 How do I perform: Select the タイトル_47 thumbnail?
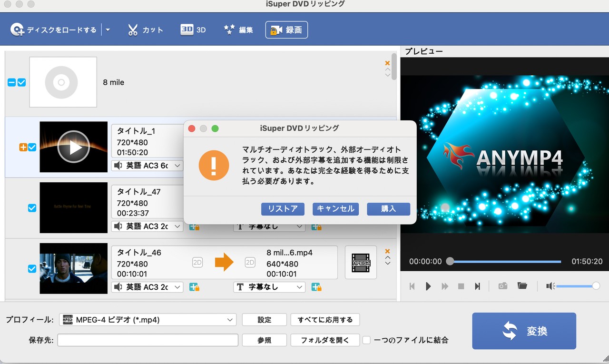pos(73,207)
